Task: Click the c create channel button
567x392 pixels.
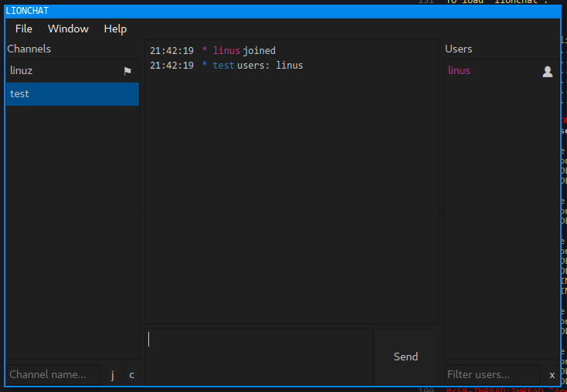Action: coord(131,375)
